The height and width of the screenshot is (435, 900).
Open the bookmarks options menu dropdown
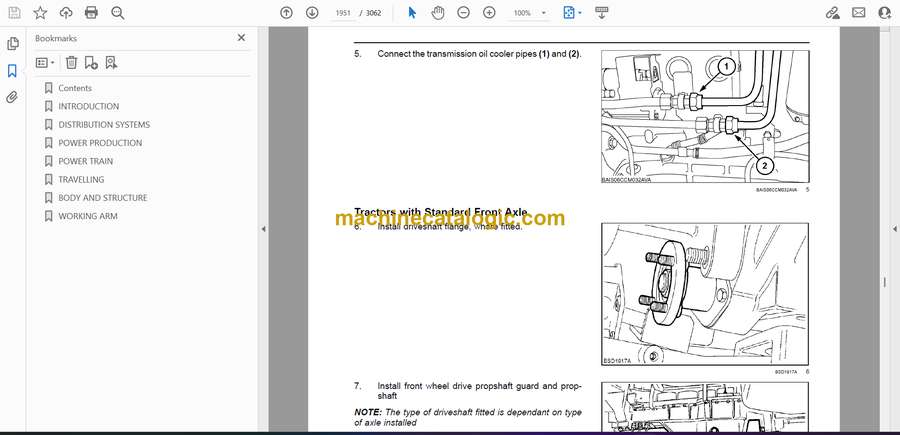[x=45, y=62]
